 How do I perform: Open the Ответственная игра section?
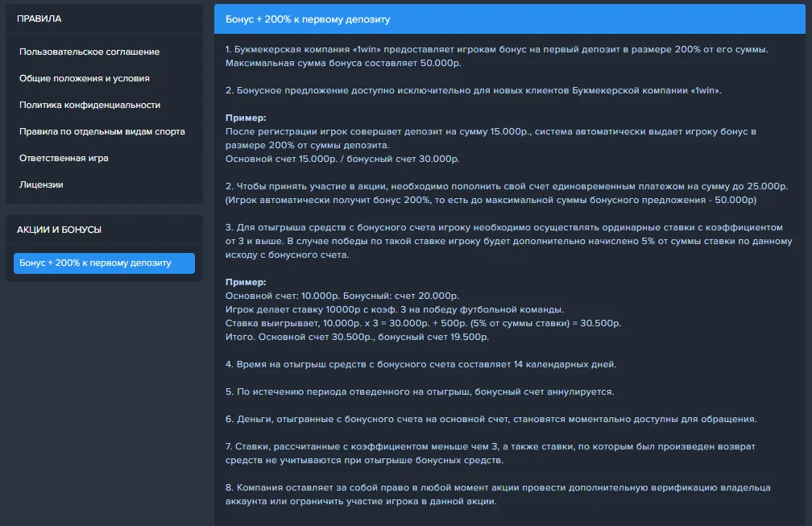tap(64, 159)
